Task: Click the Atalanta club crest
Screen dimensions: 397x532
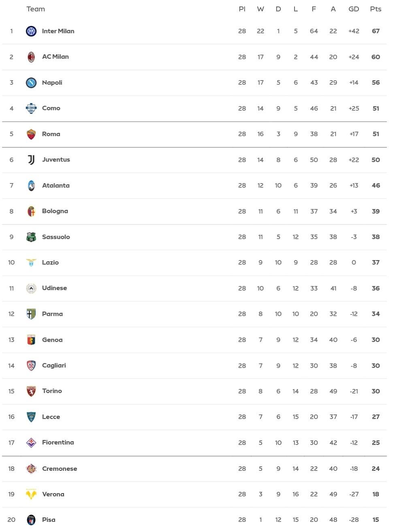Action: [31, 186]
